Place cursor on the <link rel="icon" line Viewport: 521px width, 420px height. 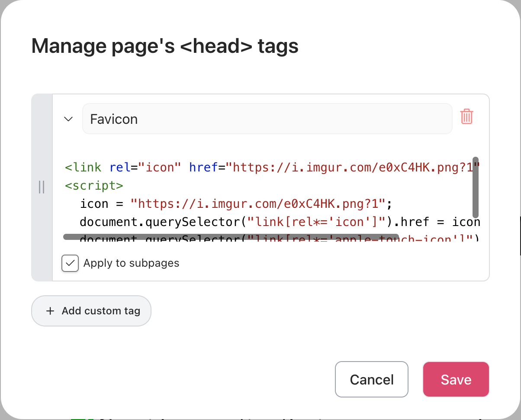(x=273, y=167)
